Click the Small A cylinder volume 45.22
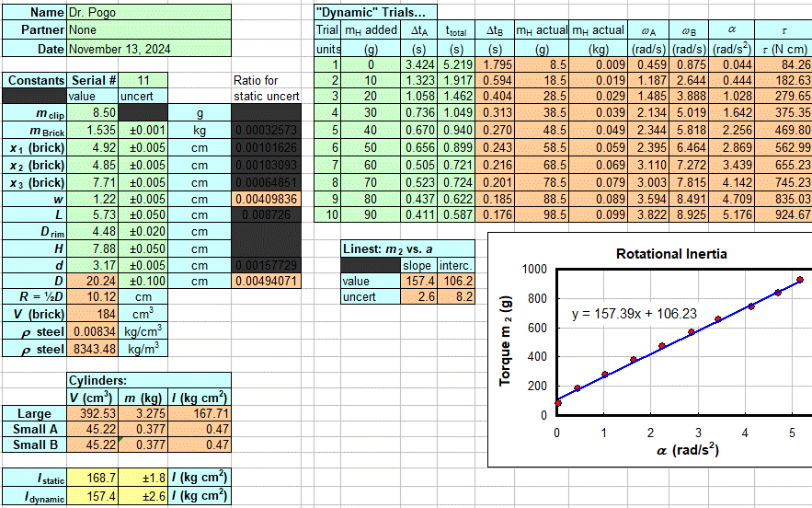Viewport: 812px width, 508px height. point(92,430)
